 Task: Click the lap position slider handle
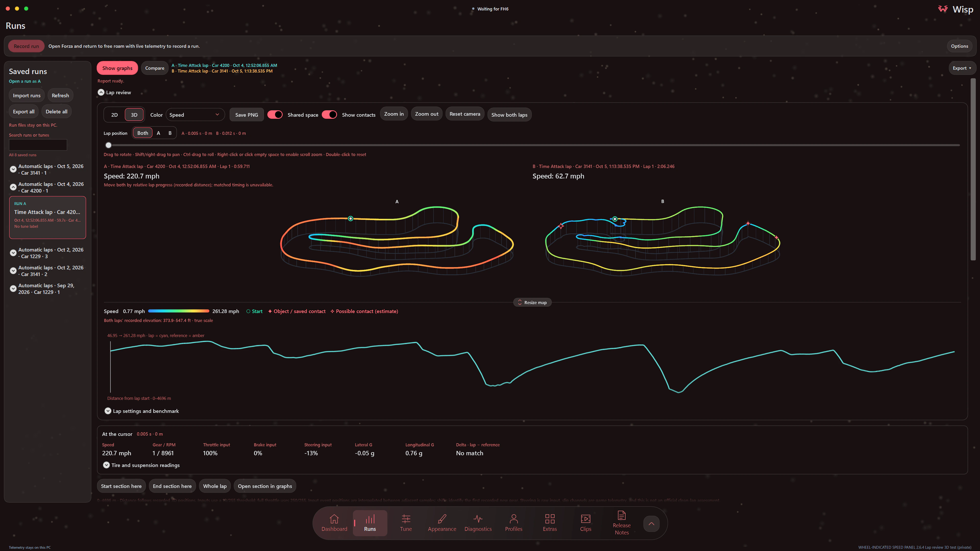tap(109, 145)
